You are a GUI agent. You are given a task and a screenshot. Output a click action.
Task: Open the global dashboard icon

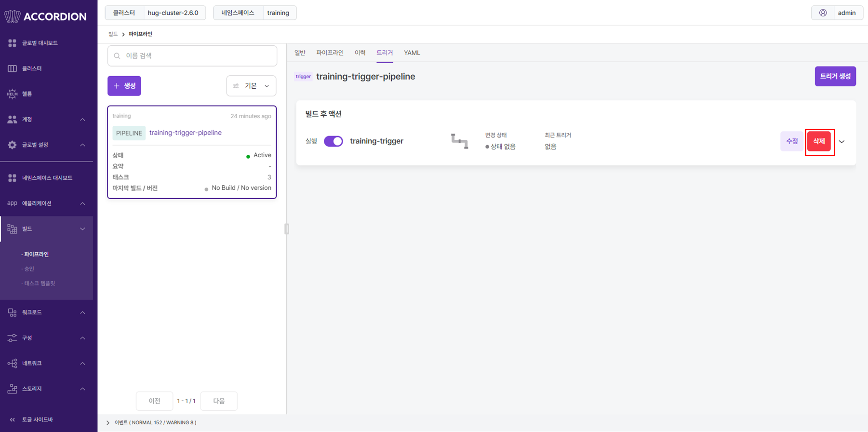click(12, 43)
